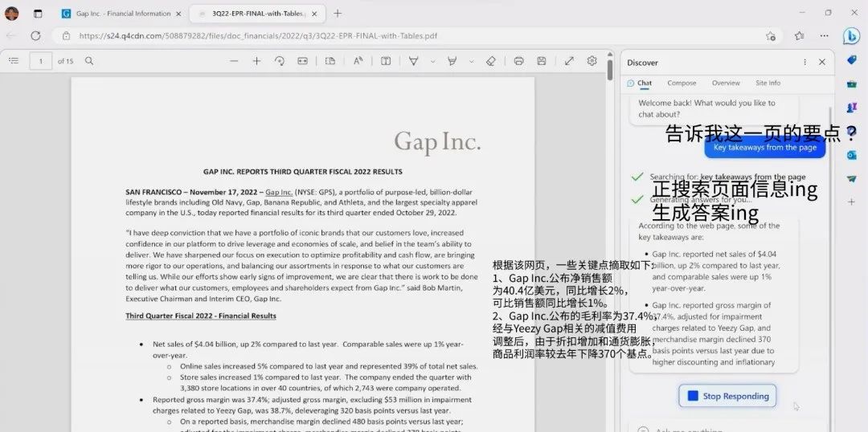The height and width of the screenshot is (432, 868).
Task: Open Discover pane more options menu
Action: 805,63
